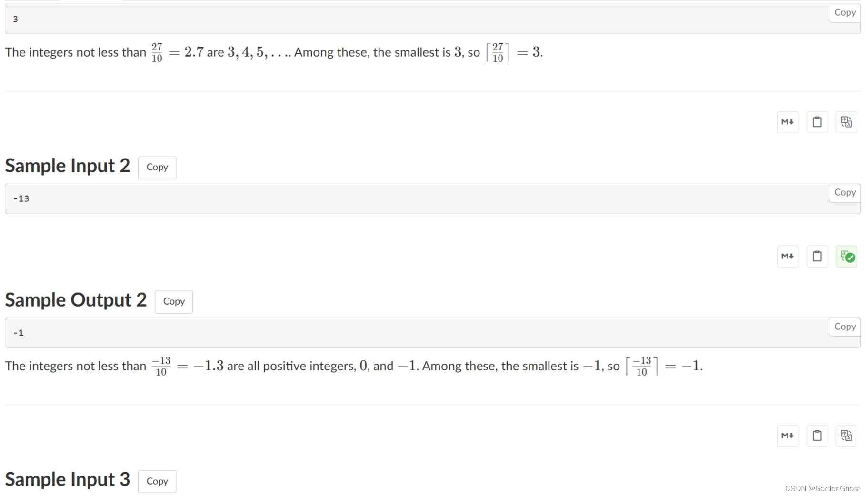The width and height of the screenshot is (868, 496).
Task: Click the clipboard icon above Sample Output 2
Action: click(x=818, y=256)
